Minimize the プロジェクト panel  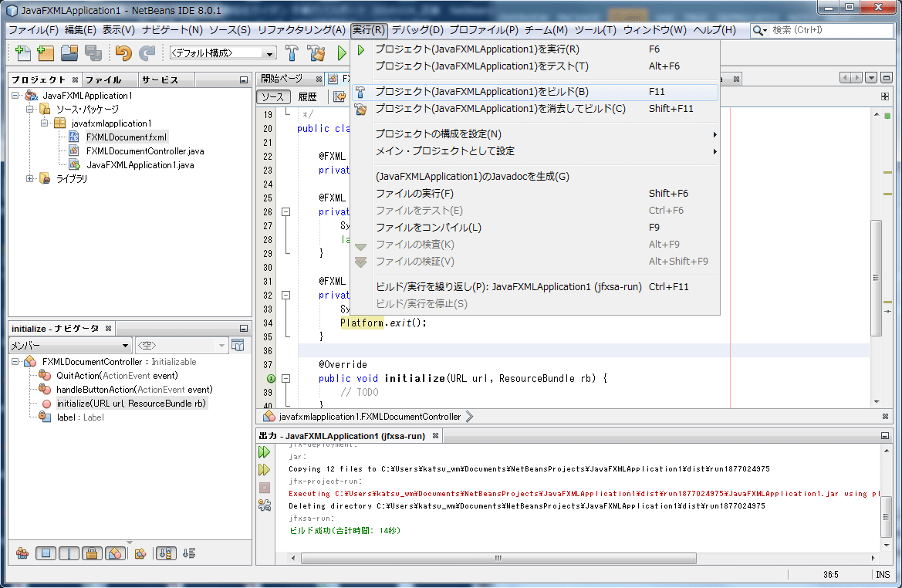244,80
